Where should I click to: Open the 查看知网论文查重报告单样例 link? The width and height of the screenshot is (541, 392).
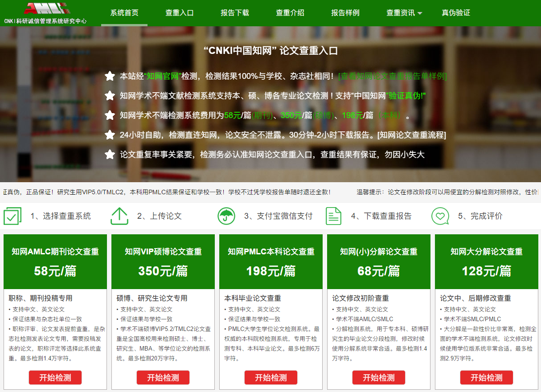[x=392, y=76]
